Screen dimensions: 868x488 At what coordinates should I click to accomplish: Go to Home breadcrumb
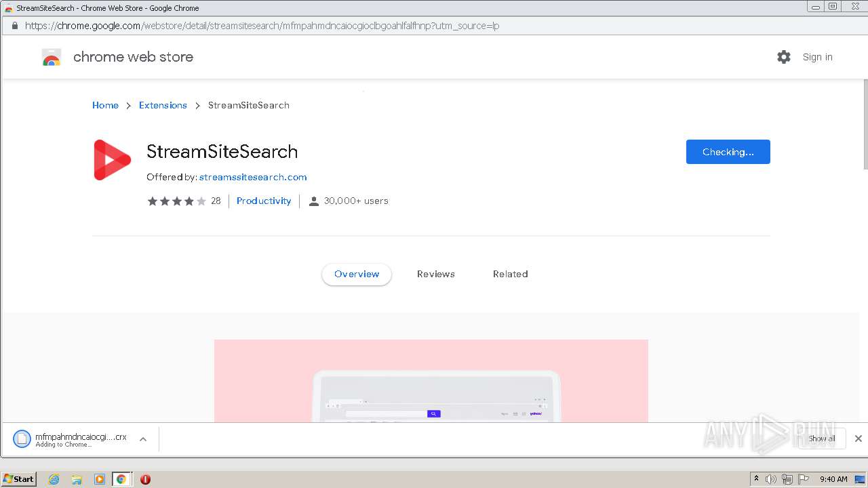[105, 105]
